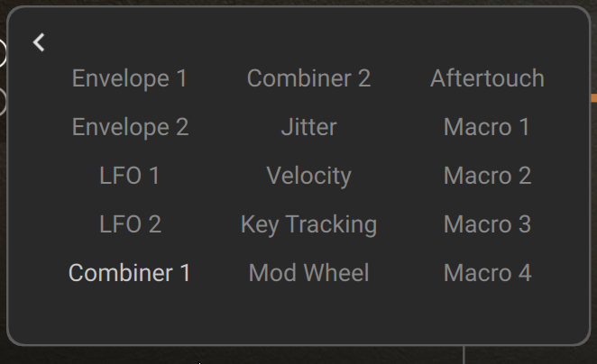Pick Combiner 2 from the list
This screenshot has width=597, height=364.
click(x=308, y=78)
